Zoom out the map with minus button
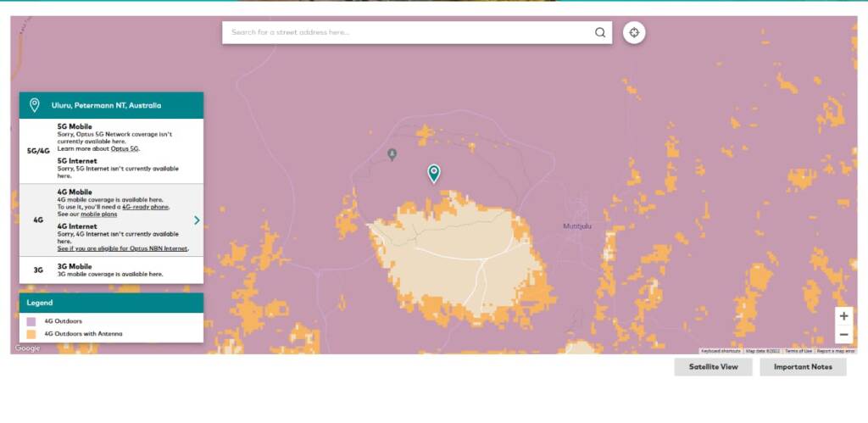Screen dimensions: 868x423 tap(843, 334)
